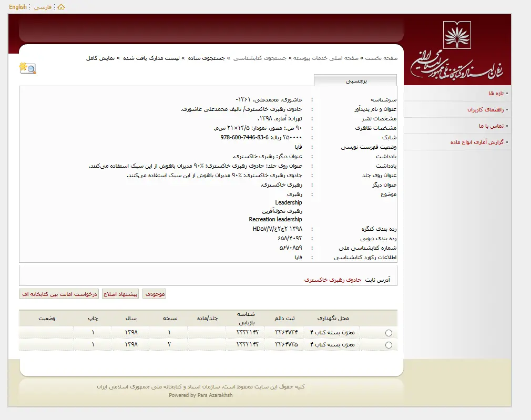Go to جستجوی کتابشناسی breadcrumb

coord(260,58)
